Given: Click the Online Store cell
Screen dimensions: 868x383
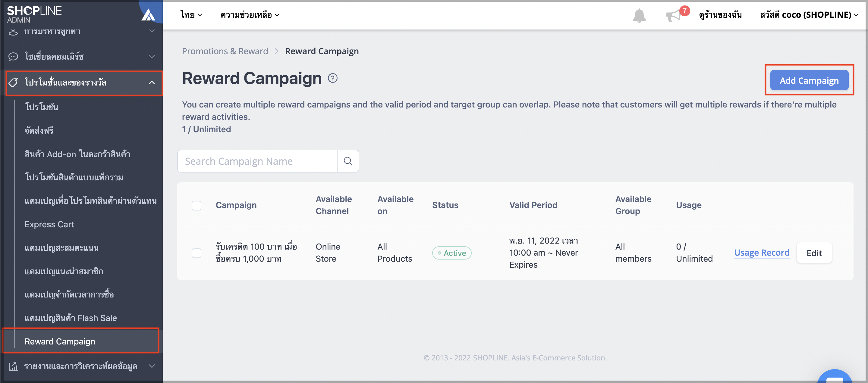Looking at the screenshot, I should [328, 253].
